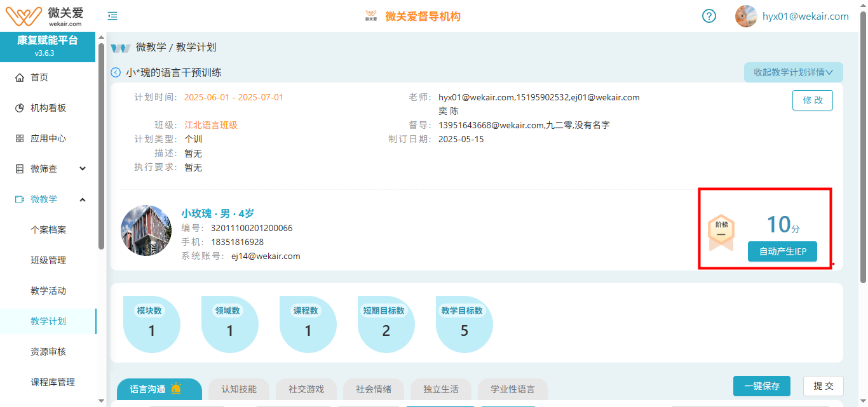Open the 江北语言班级 class link
868x407 pixels.
click(211, 125)
